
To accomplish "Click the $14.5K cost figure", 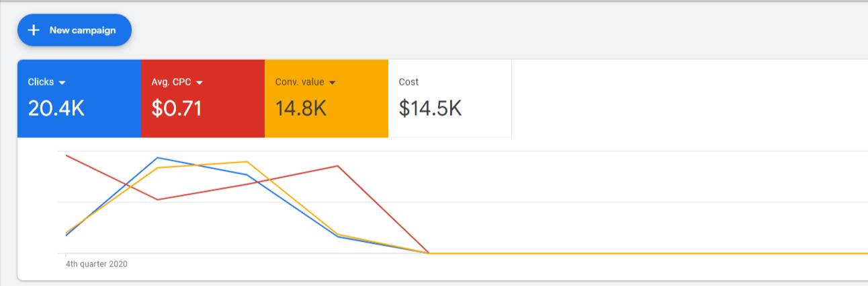I will click(430, 108).
